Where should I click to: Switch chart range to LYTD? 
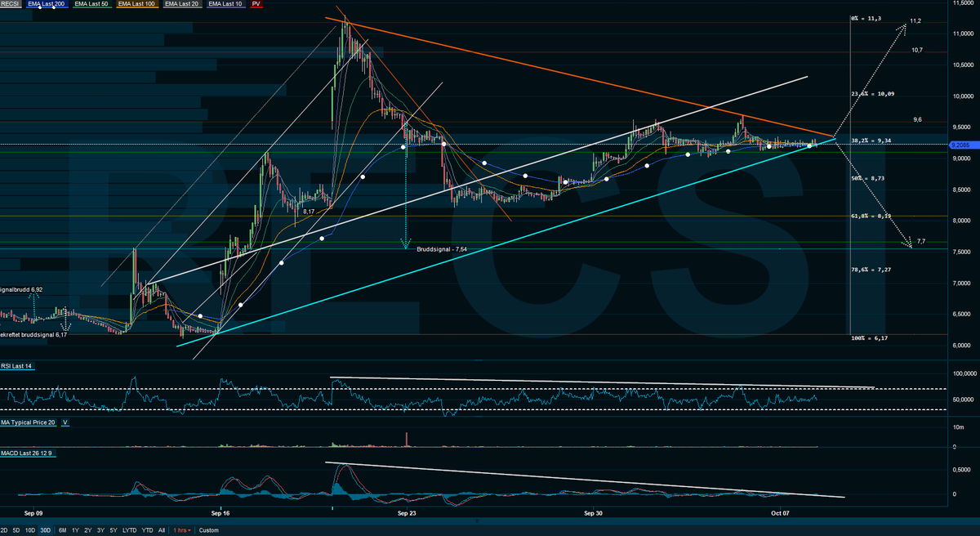click(129, 530)
